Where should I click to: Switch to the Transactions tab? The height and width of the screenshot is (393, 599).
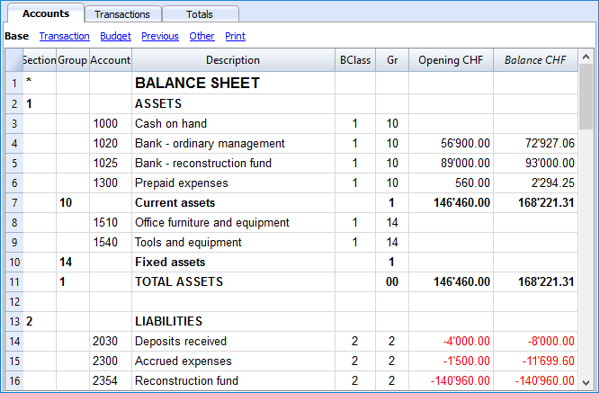point(123,14)
